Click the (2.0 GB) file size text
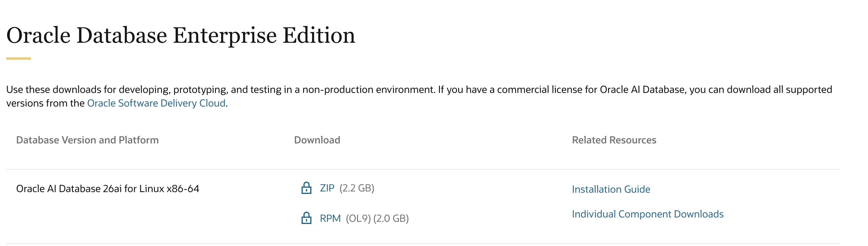Viewport: 868px width, 246px height. point(391,218)
